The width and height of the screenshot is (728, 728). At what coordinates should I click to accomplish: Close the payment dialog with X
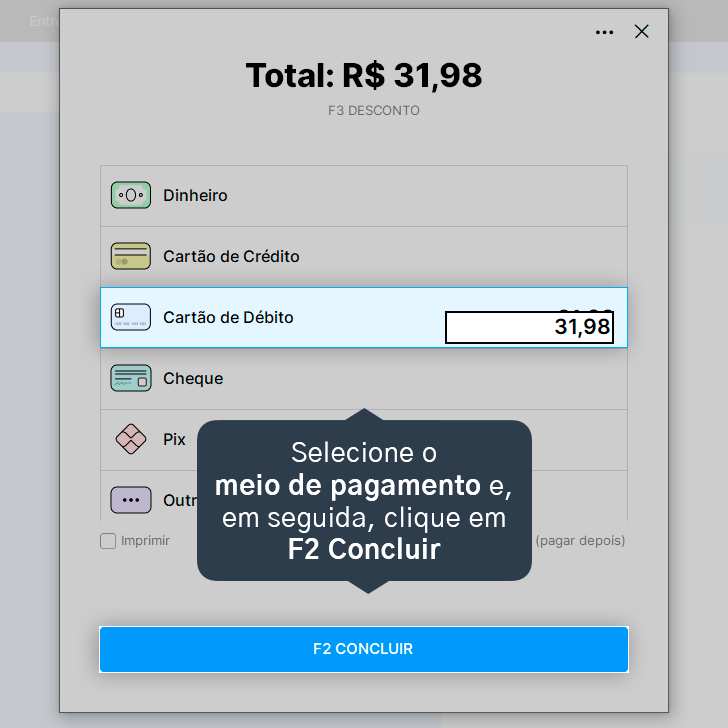(641, 32)
